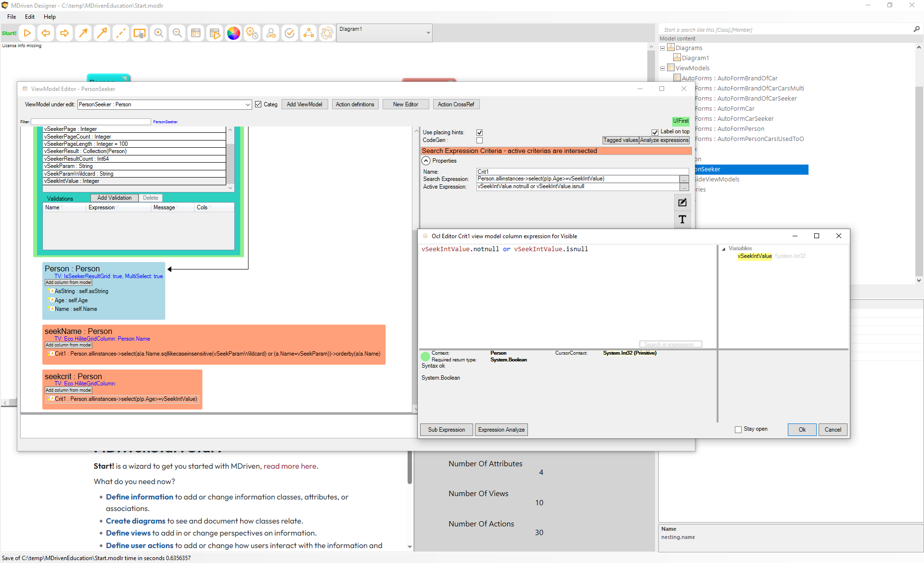This screenshot has height=563, width=924.
Task: Click the Start! wizard icon
Action: 9,33
